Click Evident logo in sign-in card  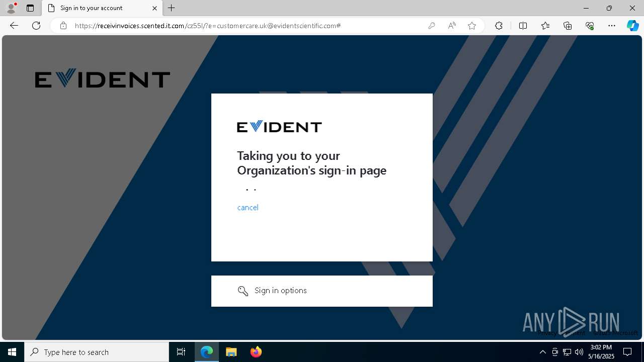point(279,127)
